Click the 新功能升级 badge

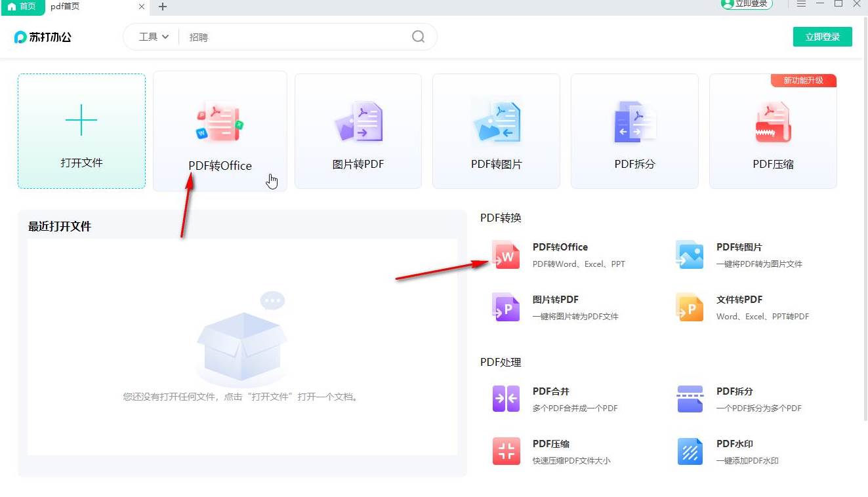tap(803, 81)
